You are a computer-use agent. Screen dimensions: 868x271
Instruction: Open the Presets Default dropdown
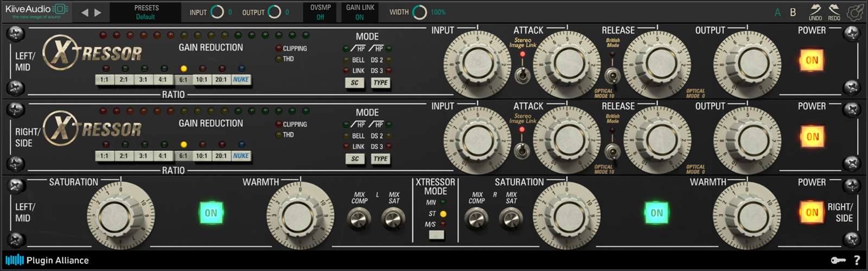click(x=145, y=12)
